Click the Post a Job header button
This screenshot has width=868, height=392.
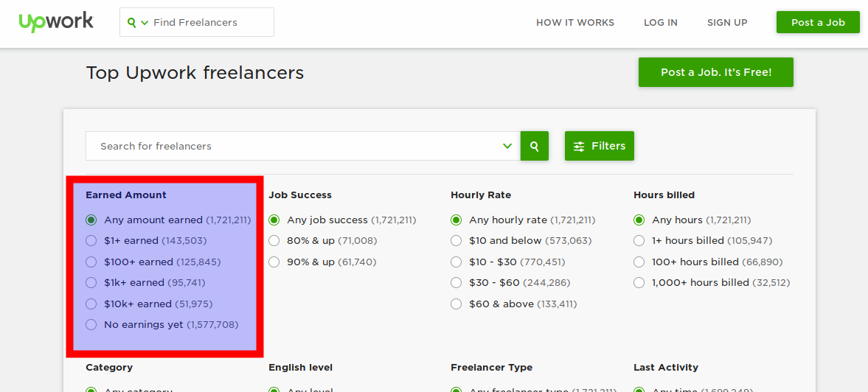(818, 22)
